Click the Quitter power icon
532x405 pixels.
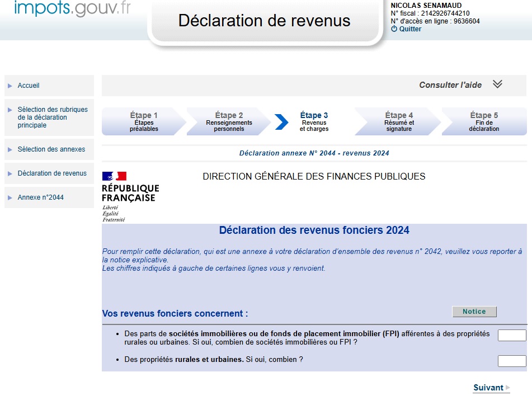394,29
